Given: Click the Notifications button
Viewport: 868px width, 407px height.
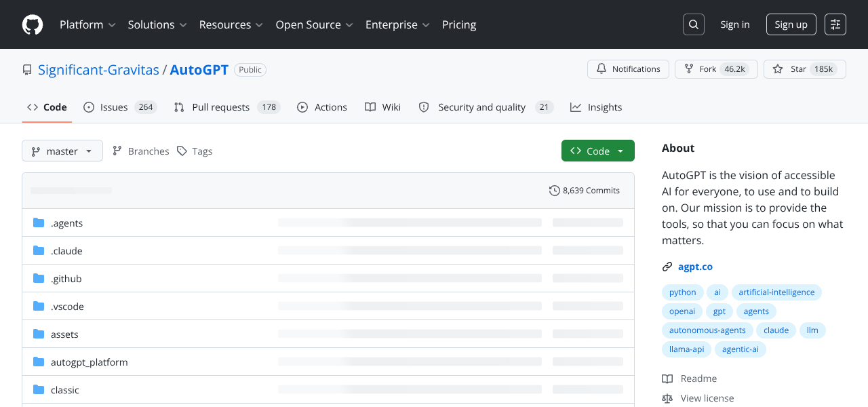Looking at the screenshot, I should click(628, 69).
